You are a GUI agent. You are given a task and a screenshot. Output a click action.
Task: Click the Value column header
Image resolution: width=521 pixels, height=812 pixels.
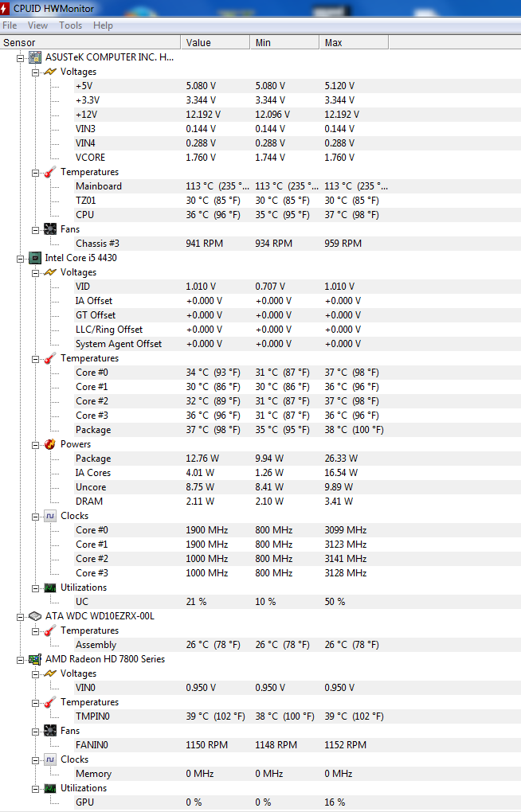point(215,42)
